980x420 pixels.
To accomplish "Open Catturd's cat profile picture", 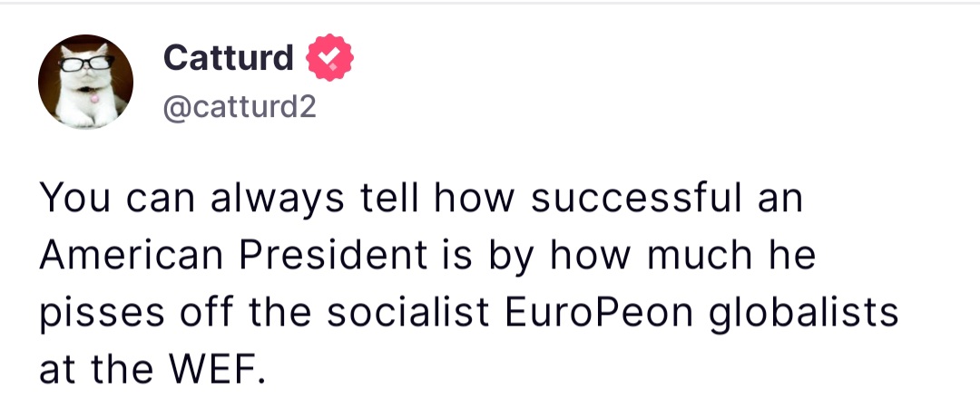I will click(x=85, y=83).
